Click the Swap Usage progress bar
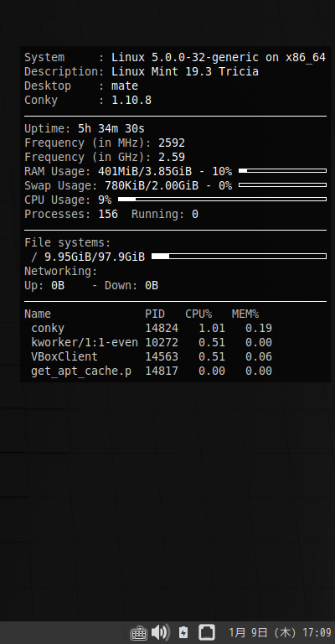The height and width of the screenshot is (644, 335). pyautogui.click(x=282, y=185)
